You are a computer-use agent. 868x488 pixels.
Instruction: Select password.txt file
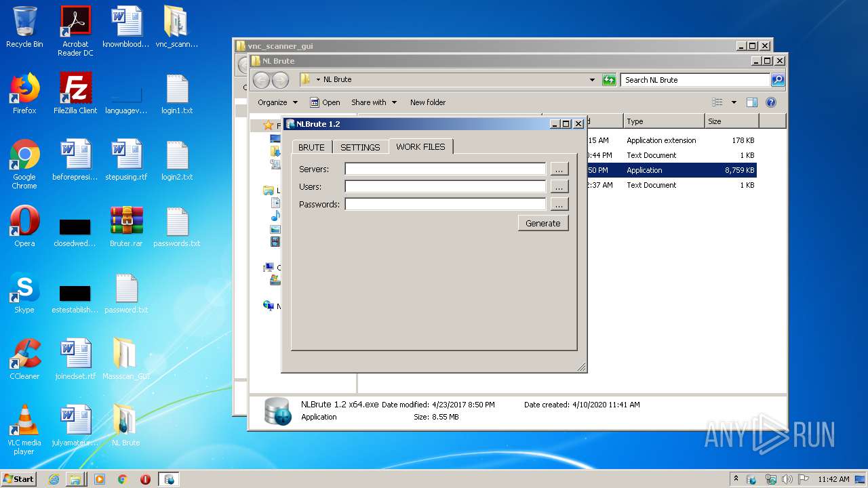pyautogui.click(x=126, y=293)
